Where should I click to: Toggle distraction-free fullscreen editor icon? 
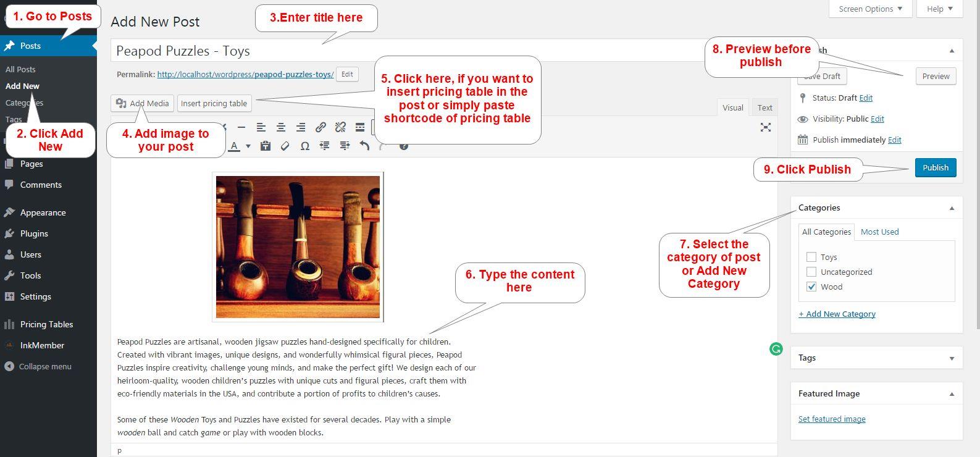coord(766,127)
